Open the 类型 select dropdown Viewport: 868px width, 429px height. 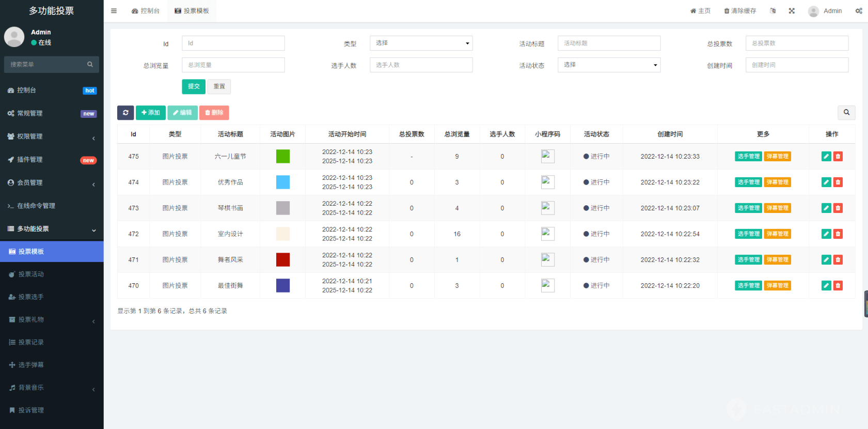click(x=421, y=43)
